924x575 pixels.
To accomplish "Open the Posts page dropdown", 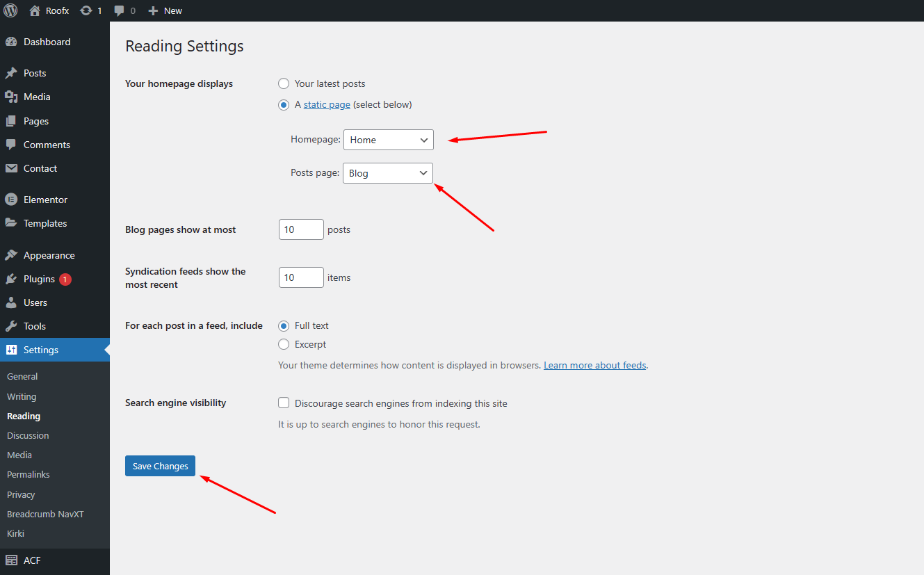I will click(387, 173).
